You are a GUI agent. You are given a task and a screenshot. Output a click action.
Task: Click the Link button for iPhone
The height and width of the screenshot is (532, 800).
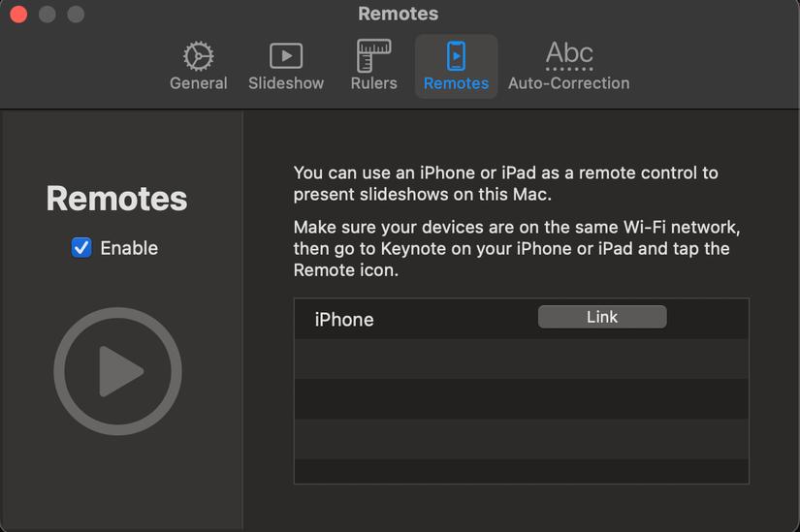(x=602, y=317)
